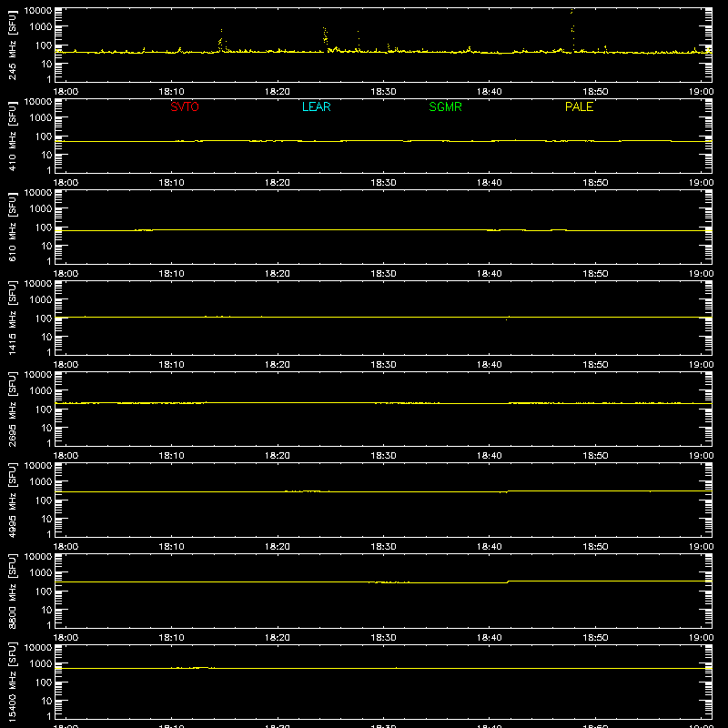Click the 18:20 time label under 610 MHz plot
This screenshot has width=728, height=728.
(278, 274)
